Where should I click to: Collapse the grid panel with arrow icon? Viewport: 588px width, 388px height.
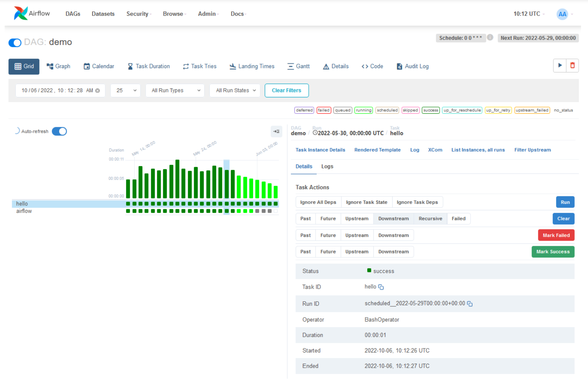276,132
